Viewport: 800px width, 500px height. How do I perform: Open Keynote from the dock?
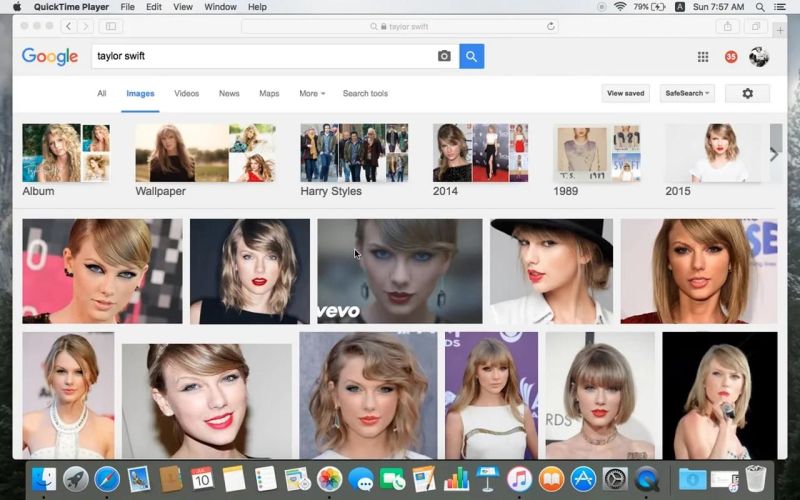[487, 480]
